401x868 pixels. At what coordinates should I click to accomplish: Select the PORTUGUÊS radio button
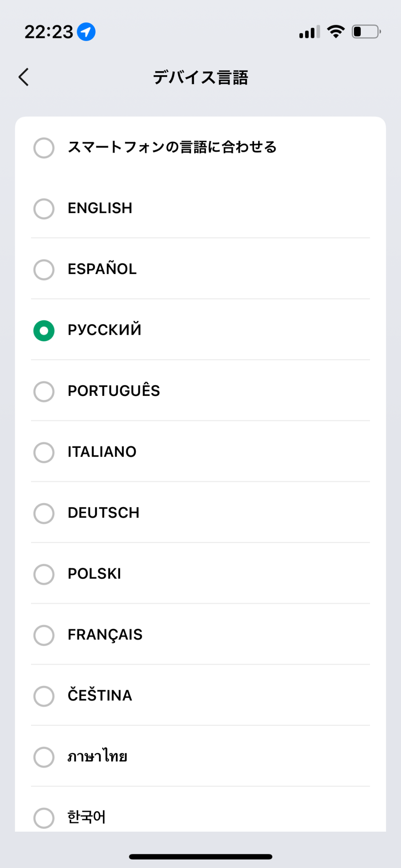tap(44, 392)
